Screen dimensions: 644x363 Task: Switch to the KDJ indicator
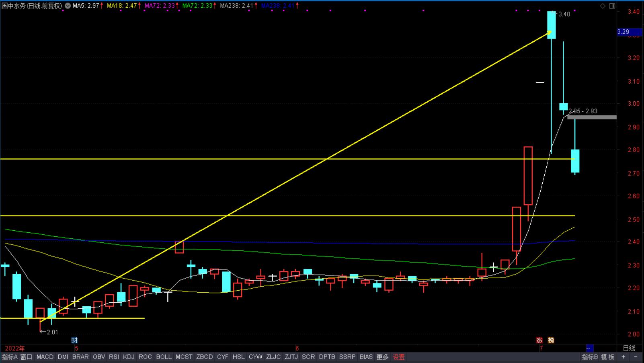pyautogui.click(x=129, y=357)
